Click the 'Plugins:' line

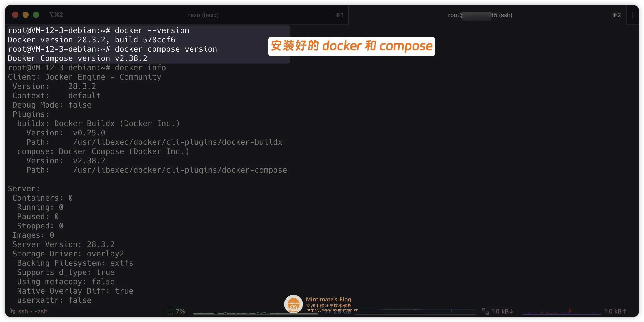pyautogui.click(x=31, y=114)
